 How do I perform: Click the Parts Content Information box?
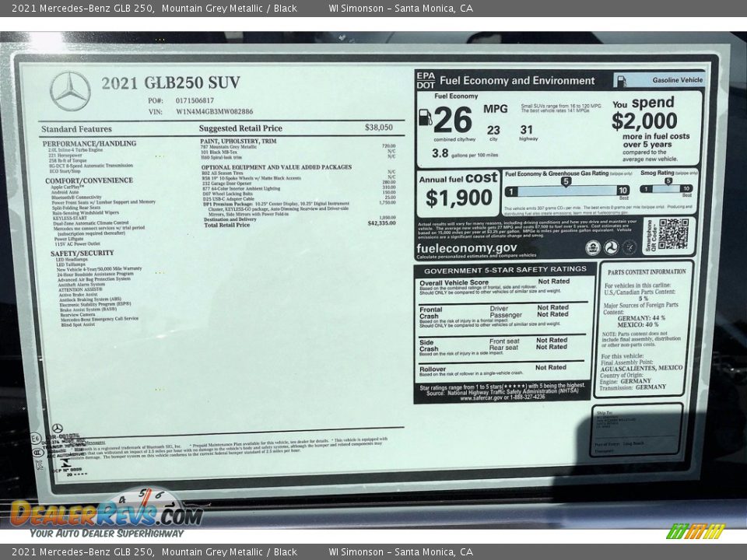point(646,328)
